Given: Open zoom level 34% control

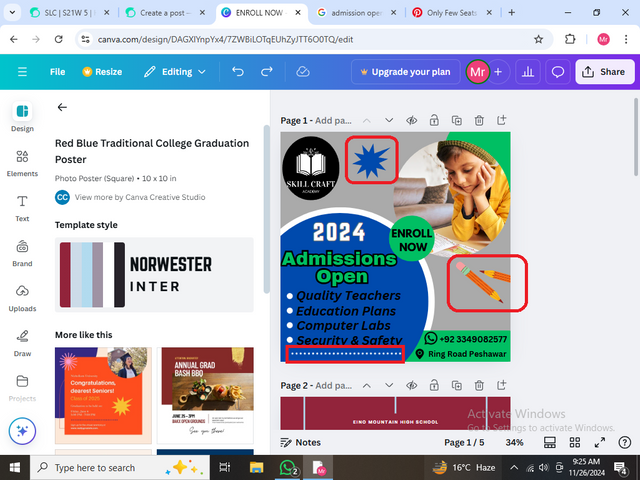Looking at the screenshot, I should [514, 442].
